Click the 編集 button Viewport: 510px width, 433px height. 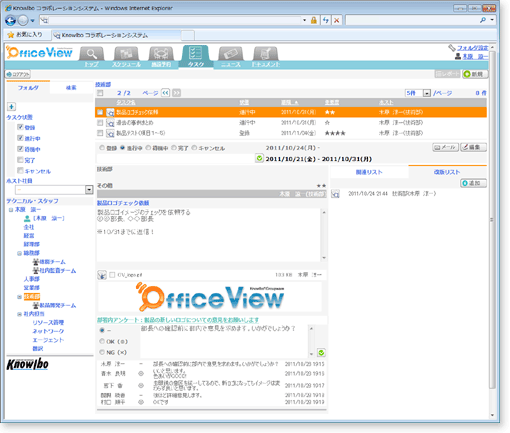coord(473,147)
